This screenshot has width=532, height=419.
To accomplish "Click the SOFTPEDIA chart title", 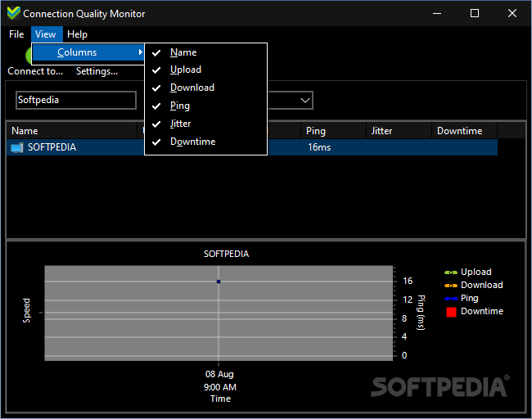I will coord(226,254).
